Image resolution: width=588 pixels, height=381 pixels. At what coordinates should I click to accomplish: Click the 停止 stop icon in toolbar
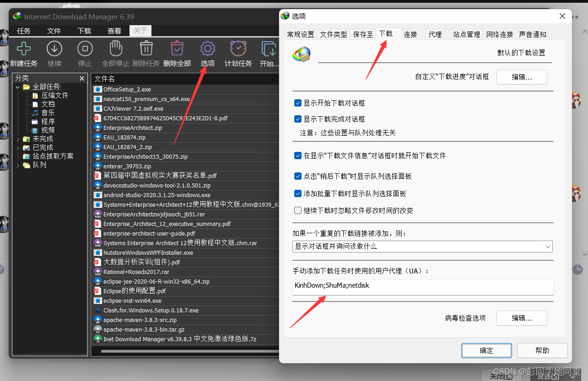pyautogui.click(x=85, y=48)
